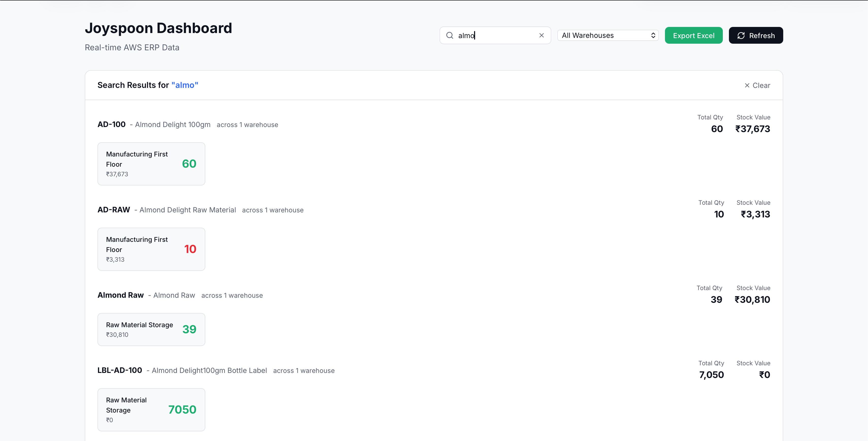Click Almond Raw Total Qty value 39
868x441 pixels.
click(x=716, y=300)
